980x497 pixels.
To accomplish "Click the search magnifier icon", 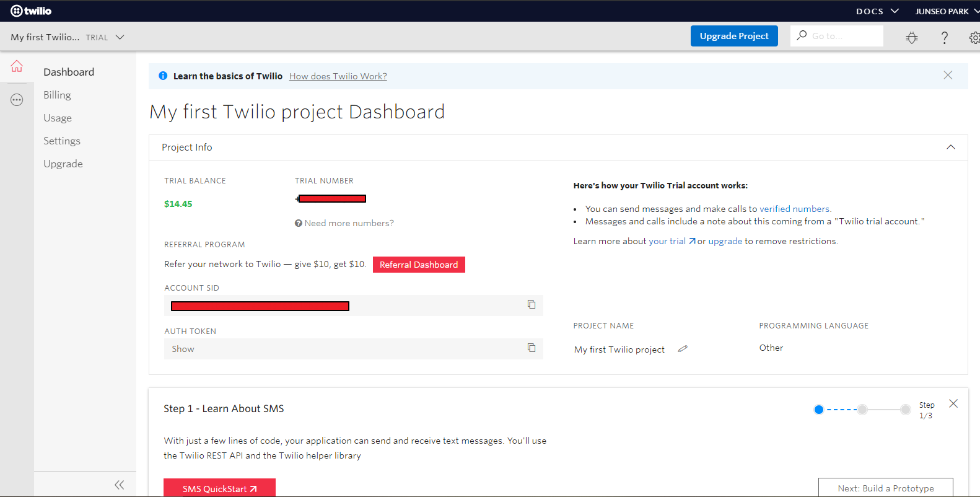I will tap(802, 35).
